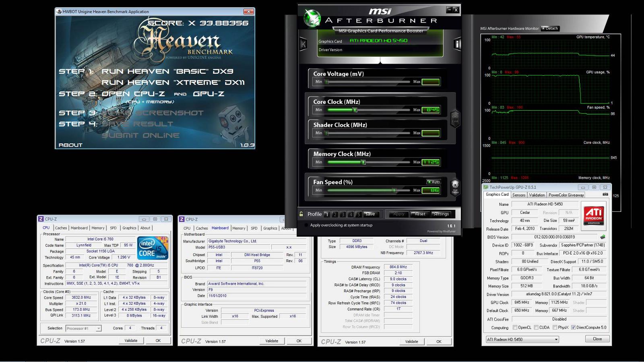Click the BIOS Version field in GPU-Z
The image size is (644, 362).
click(554, 237)
